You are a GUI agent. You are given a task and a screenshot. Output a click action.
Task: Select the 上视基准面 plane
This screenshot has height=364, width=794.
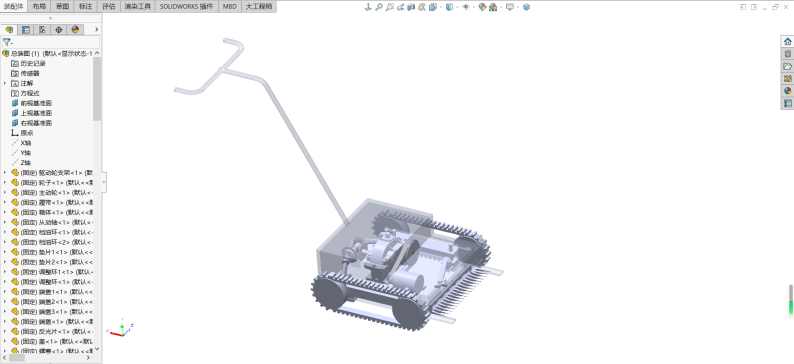[x=31, y=113]
